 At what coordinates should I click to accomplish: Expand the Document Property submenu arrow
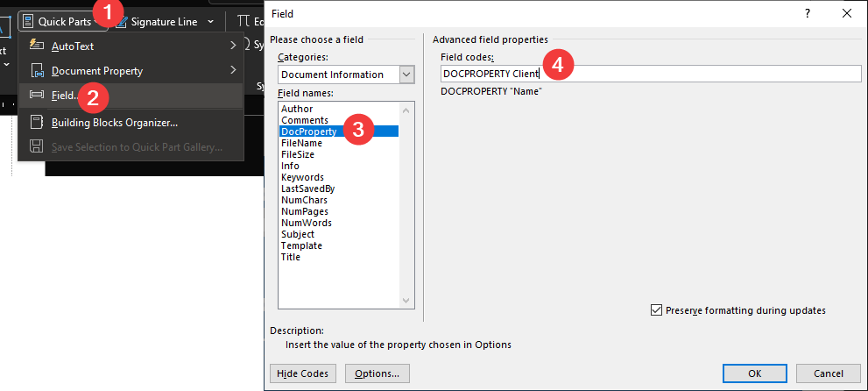pyautogui.click(x=233, y=70)
